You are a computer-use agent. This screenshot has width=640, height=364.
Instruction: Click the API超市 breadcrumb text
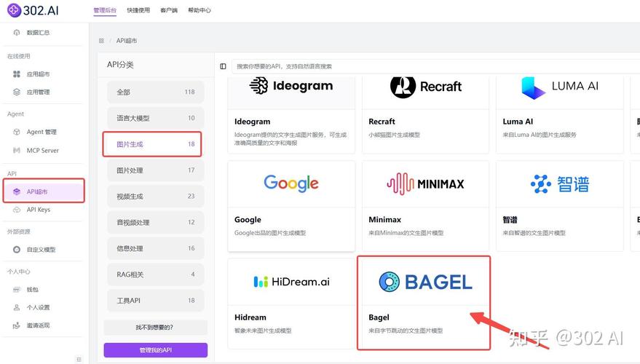[127, 41]
